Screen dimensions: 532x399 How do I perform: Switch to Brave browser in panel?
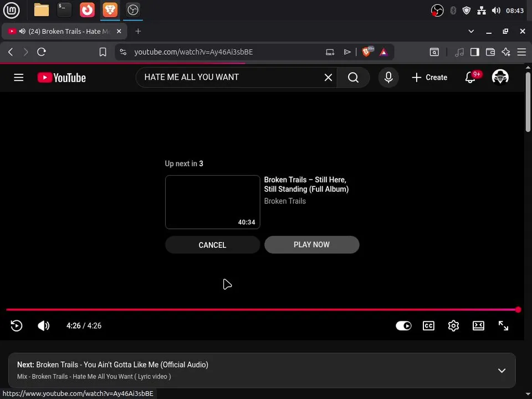click(x=110, y=10)
